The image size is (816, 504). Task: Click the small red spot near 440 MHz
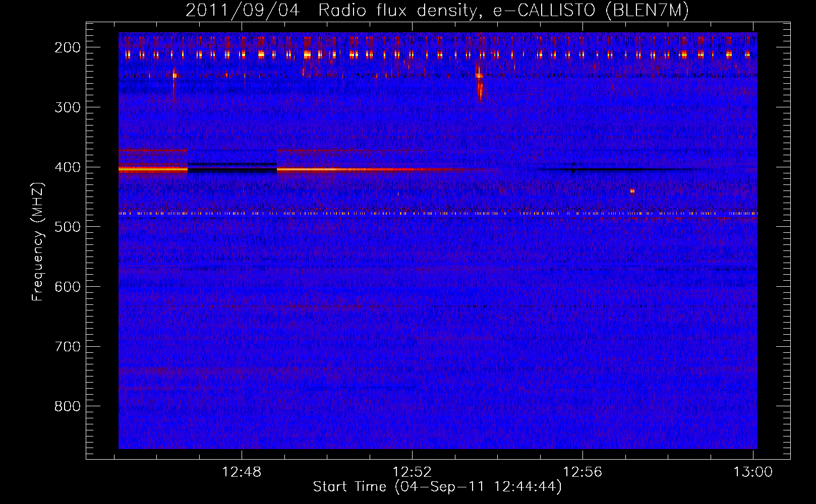(632, 191)
